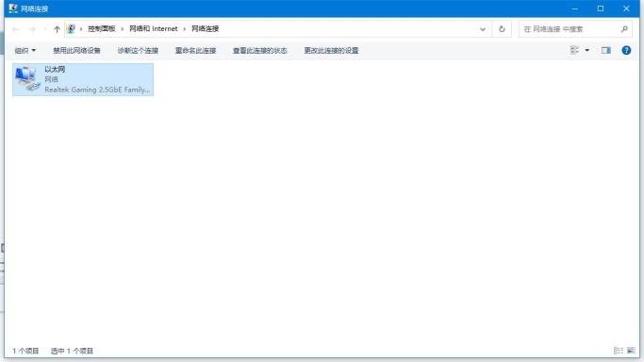The height and width of the screenshot is (362, 644).
Task: Click the control panel address bar icon
Action: (71, 28)
